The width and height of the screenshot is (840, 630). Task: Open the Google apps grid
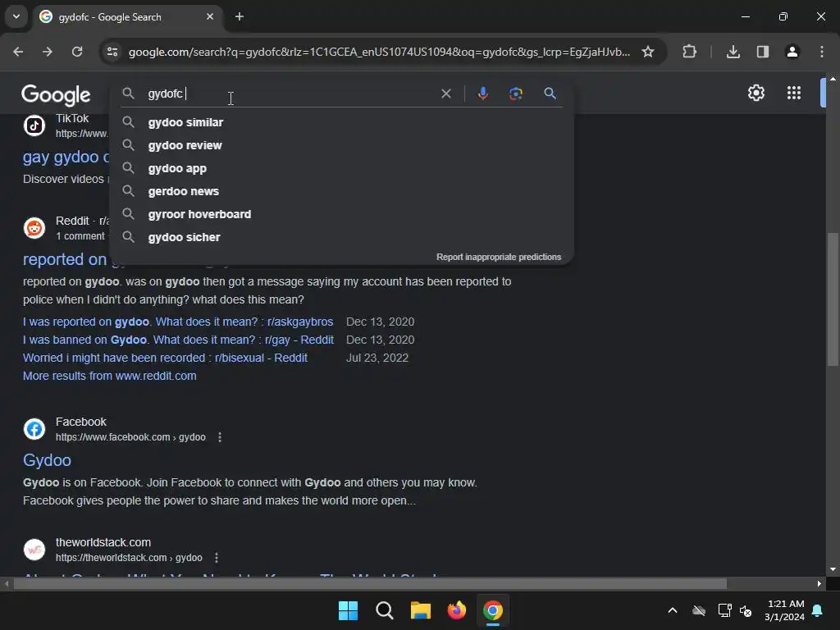pos(794,93)
